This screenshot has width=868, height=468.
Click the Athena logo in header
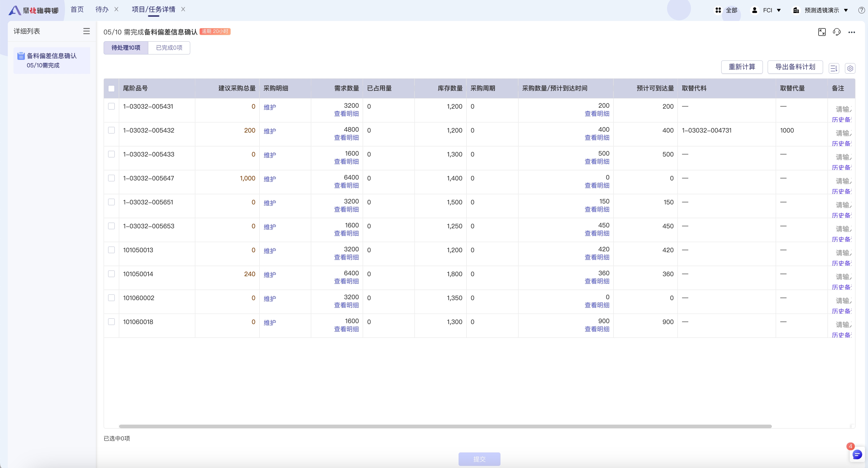[x=33, y=10]
